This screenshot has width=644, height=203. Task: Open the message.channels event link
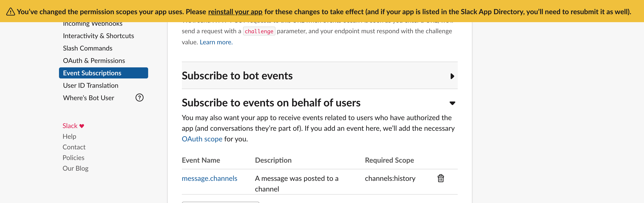pos(209,178)
